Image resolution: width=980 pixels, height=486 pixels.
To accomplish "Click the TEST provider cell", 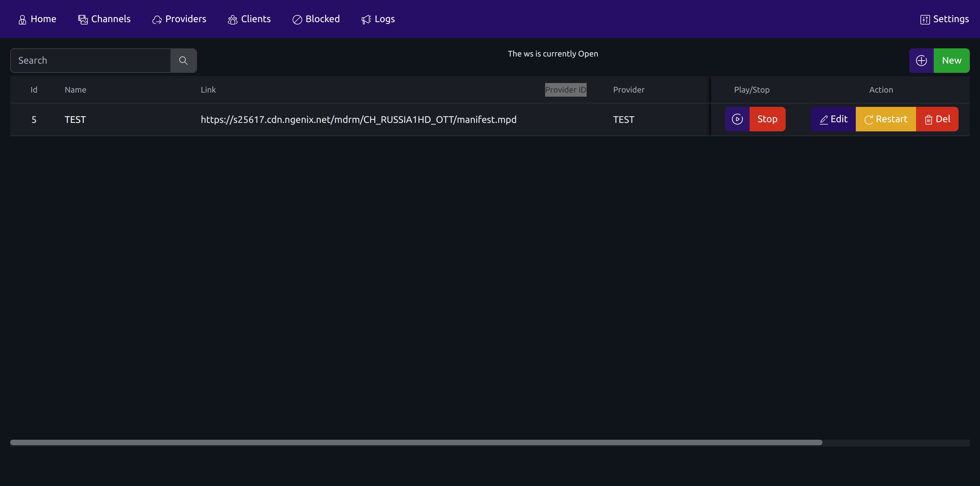I will pos(624,119).
